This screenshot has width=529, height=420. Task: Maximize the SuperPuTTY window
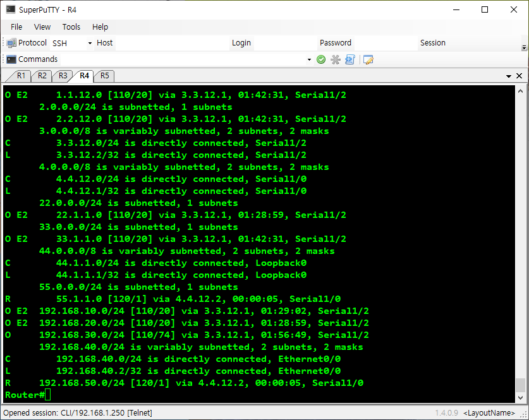click(x=485, y=9)
